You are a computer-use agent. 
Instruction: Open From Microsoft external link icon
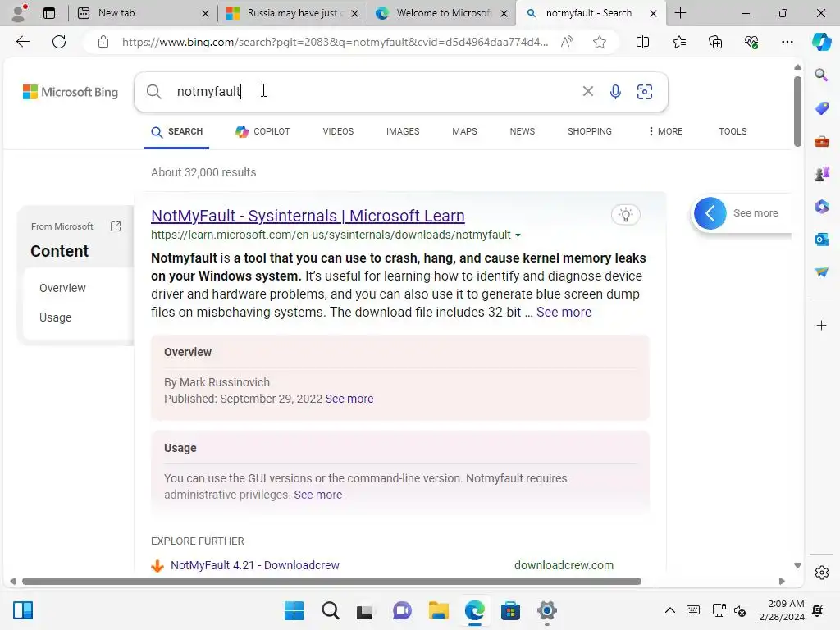pyautogui.click(x=116, y=226)
